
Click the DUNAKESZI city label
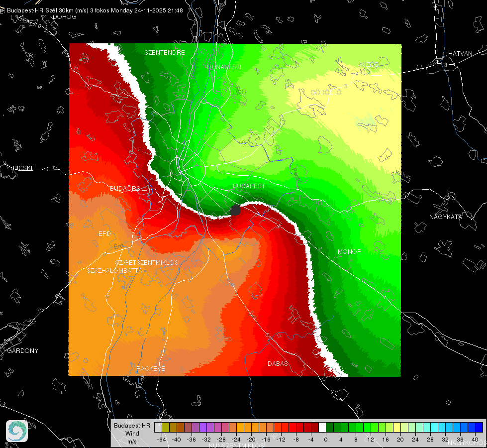pos(224,67)
